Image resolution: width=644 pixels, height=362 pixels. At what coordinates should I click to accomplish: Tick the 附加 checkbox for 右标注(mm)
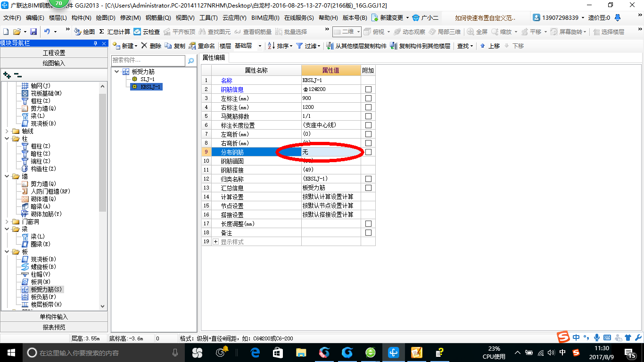pyautogui.click(x=368, y=107)
